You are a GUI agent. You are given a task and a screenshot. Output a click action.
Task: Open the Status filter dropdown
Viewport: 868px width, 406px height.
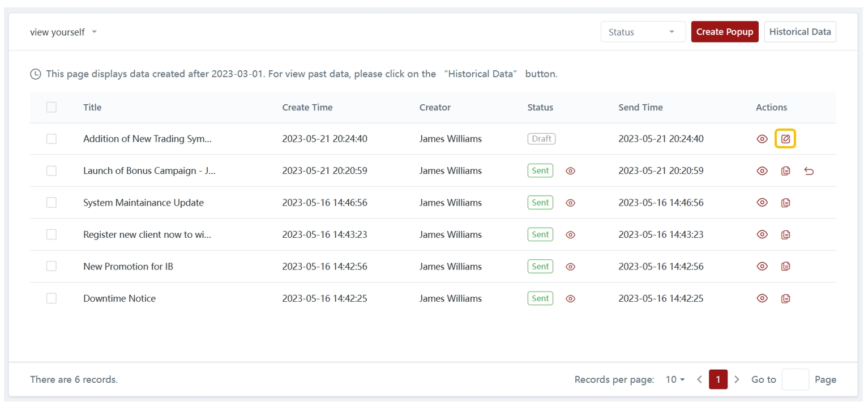643,32
